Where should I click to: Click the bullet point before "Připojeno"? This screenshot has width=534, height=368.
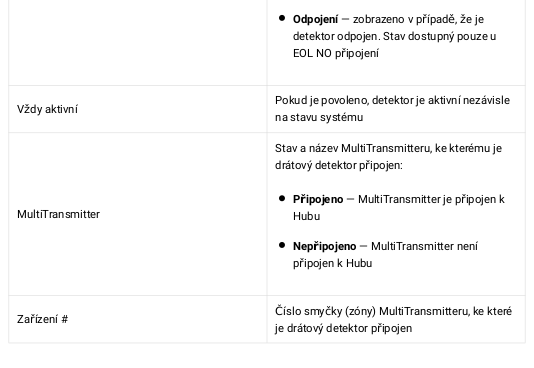[x=282, y=198]
